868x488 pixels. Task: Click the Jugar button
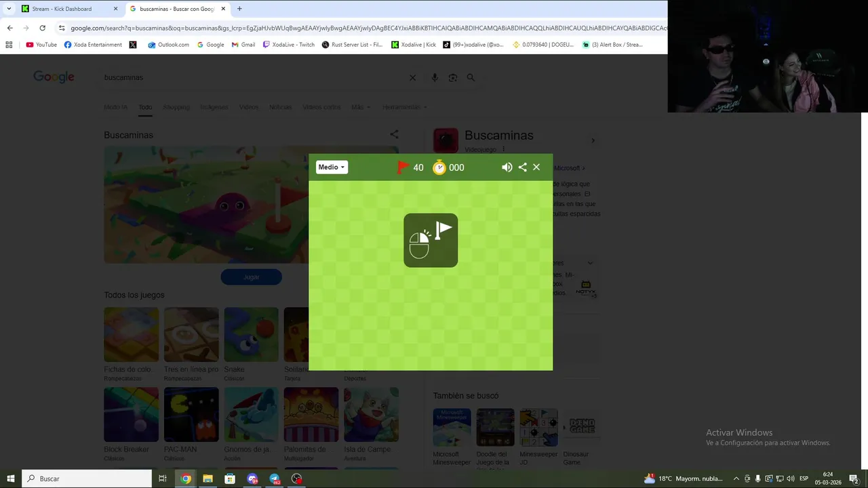click(251, 277)
